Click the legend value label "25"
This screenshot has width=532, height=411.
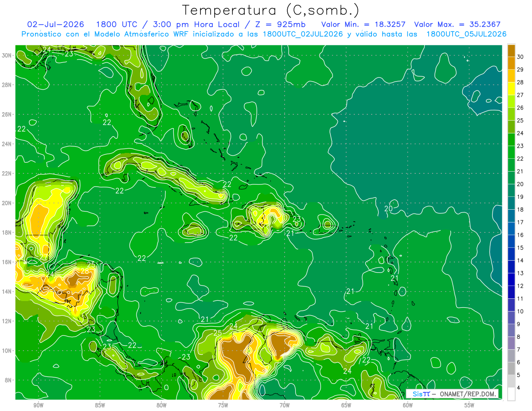[520, 120]
